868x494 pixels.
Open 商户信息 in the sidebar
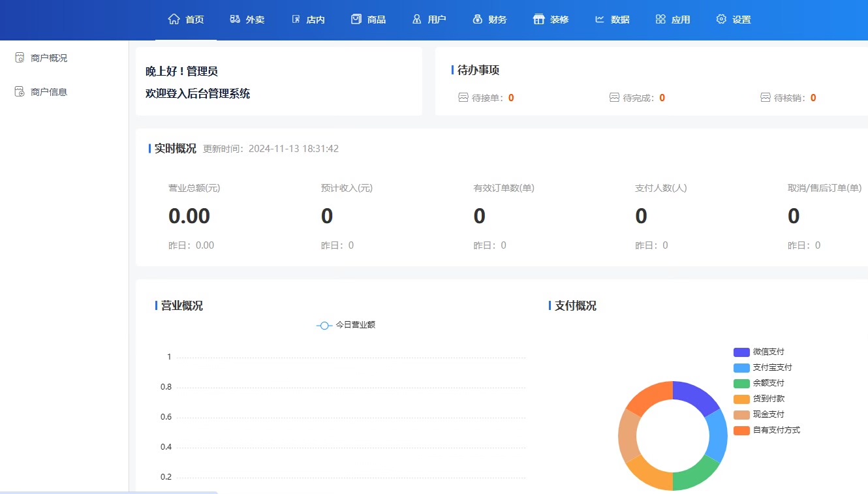click(x=48, y=92)
